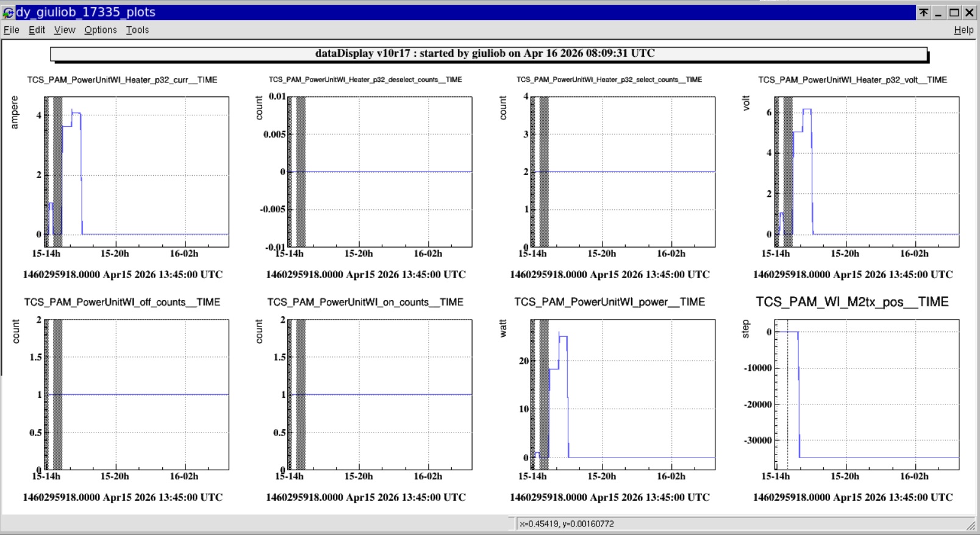Maximize the dy_giuliob_17335_plots window
Screen dimensions: 980x535
pos(954,12)
